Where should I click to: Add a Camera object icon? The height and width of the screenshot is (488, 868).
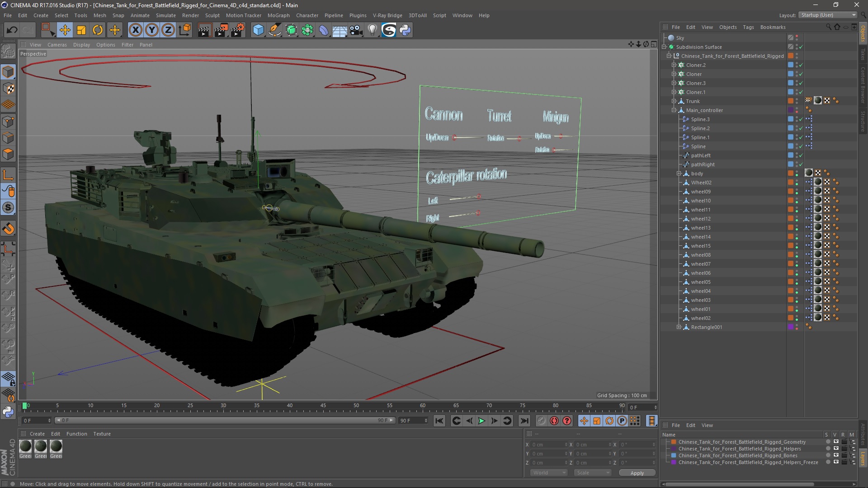tap(356, 30)
